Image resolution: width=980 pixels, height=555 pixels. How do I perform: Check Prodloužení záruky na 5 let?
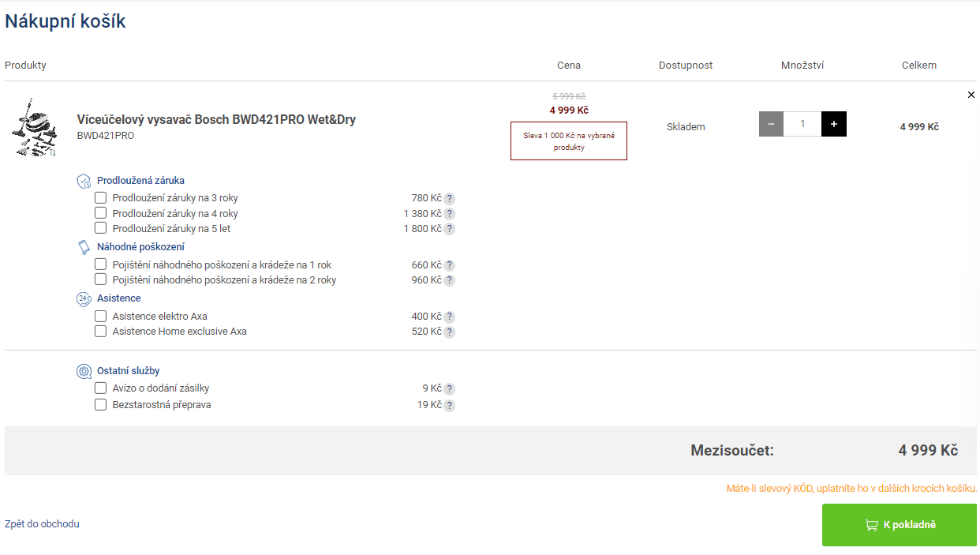pyautogui.click(x=100, y=228)
